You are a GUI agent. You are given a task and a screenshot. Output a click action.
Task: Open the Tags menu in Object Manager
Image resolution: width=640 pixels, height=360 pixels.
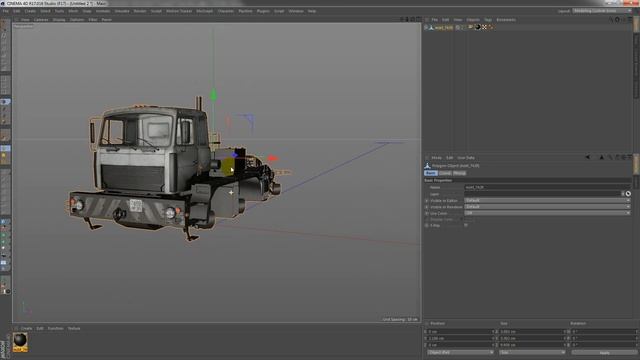488,20
